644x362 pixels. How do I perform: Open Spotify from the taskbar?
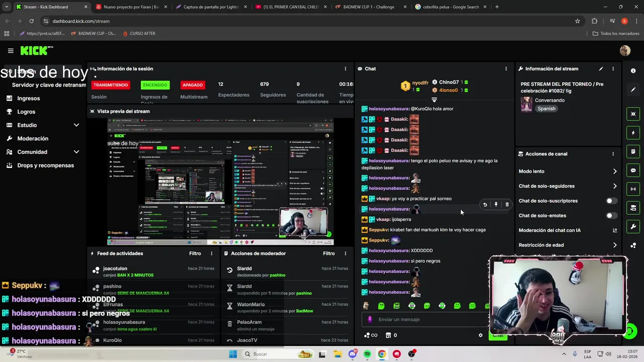[x=367, y=354]
